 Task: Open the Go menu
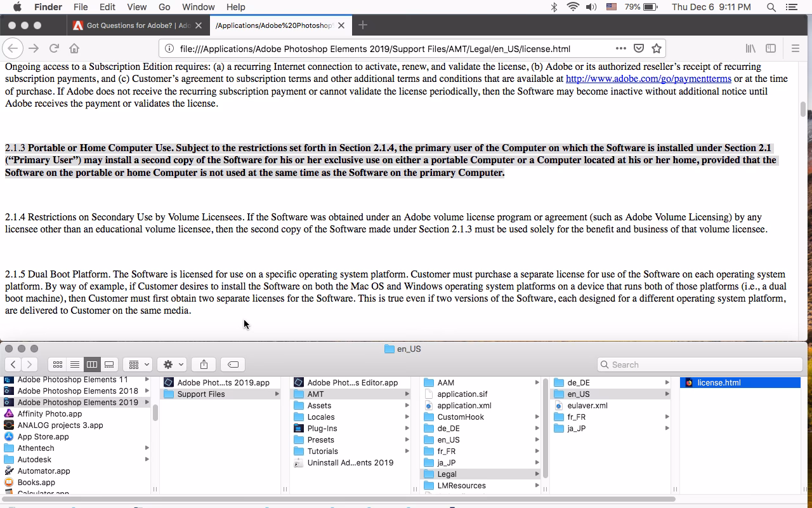point(164,7)
